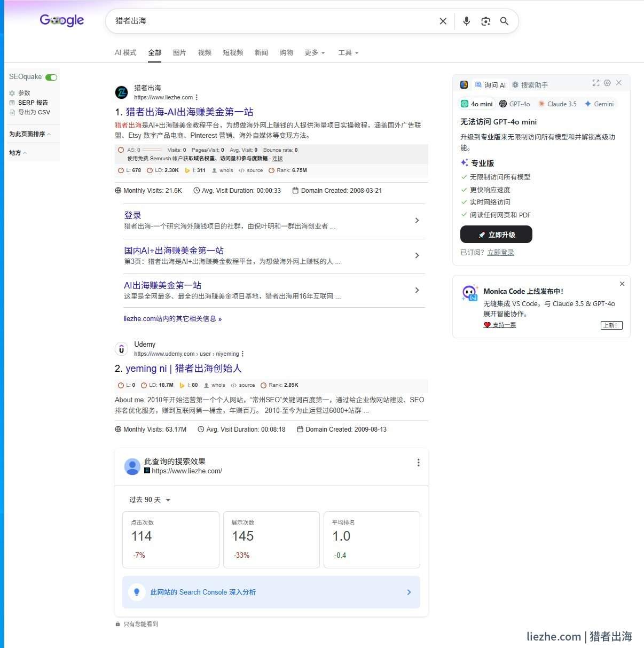
Task: Open the 登录 sitelink
Action: coord(132,215)
